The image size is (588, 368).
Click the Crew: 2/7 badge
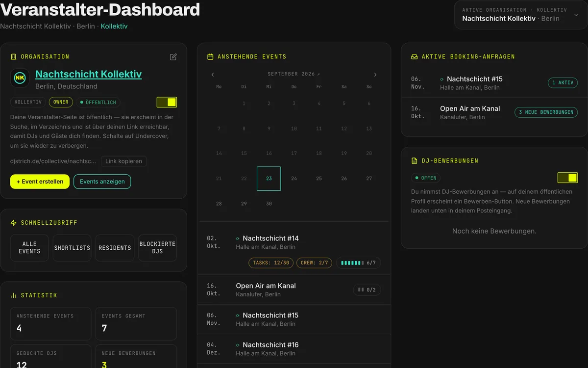click(314, 263)
